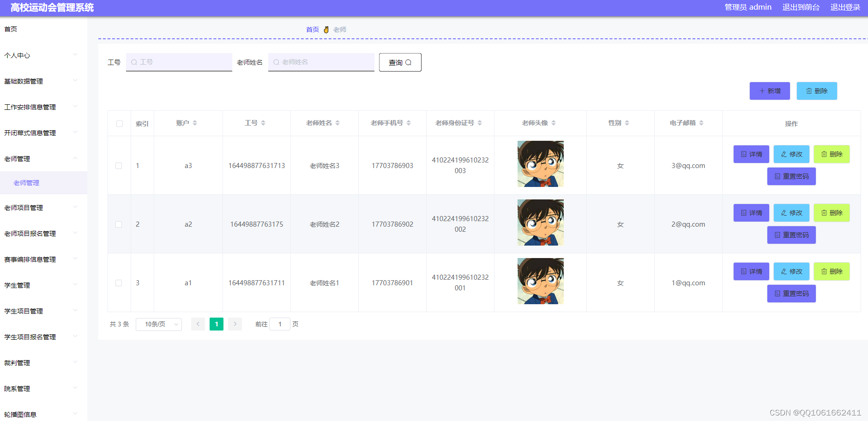Open 首页 in the sidebar
The height and width of the screenshot is (421, 868).
[43, 29]
